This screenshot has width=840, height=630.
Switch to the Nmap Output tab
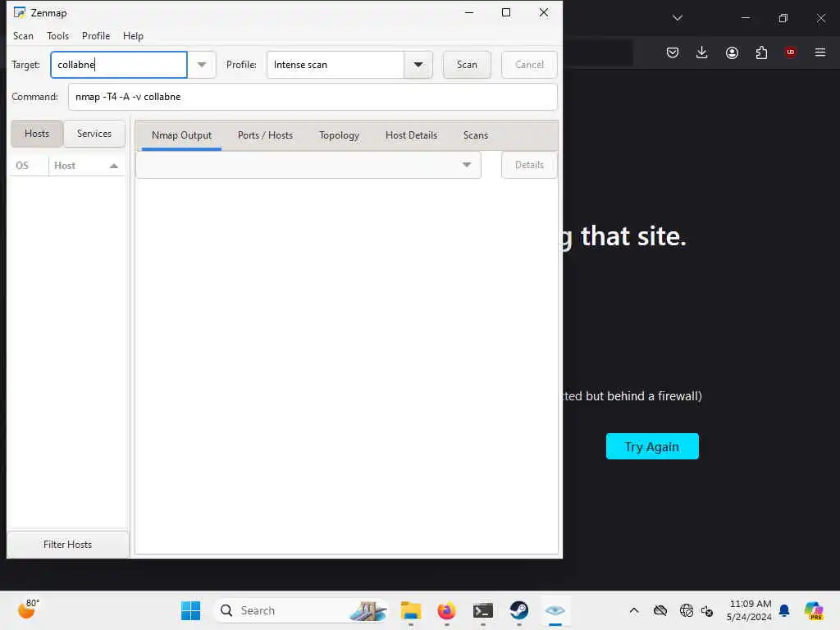coord(181,135)
